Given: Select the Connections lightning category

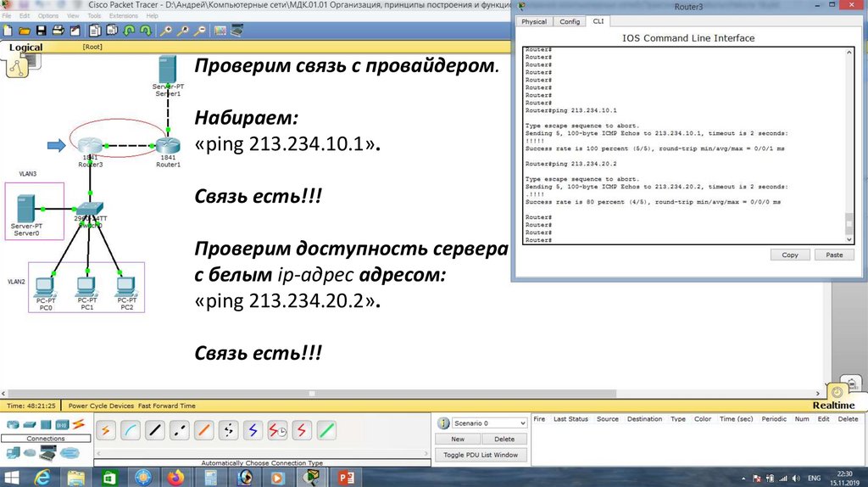Looking at the screenshot, I should point(79,424).
